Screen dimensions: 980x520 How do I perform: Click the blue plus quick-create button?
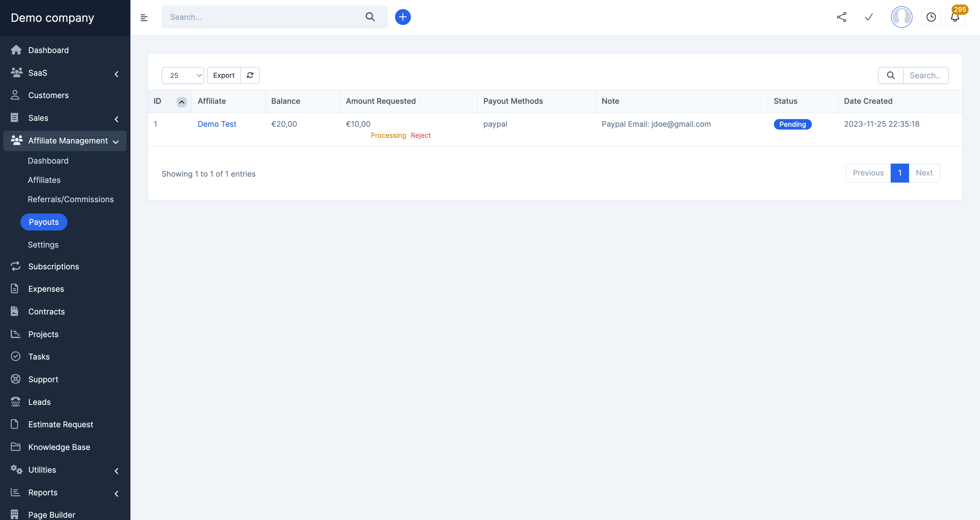(x=402, y=17)
